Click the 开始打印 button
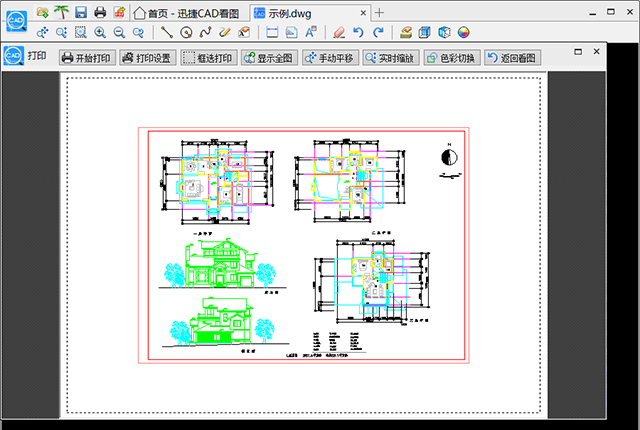Screen dimensions: 640x430 click(x=86, y=58)
